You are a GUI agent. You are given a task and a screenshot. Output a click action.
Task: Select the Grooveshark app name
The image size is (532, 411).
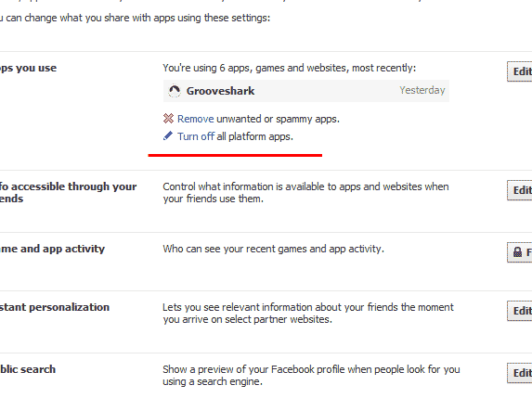221,91
